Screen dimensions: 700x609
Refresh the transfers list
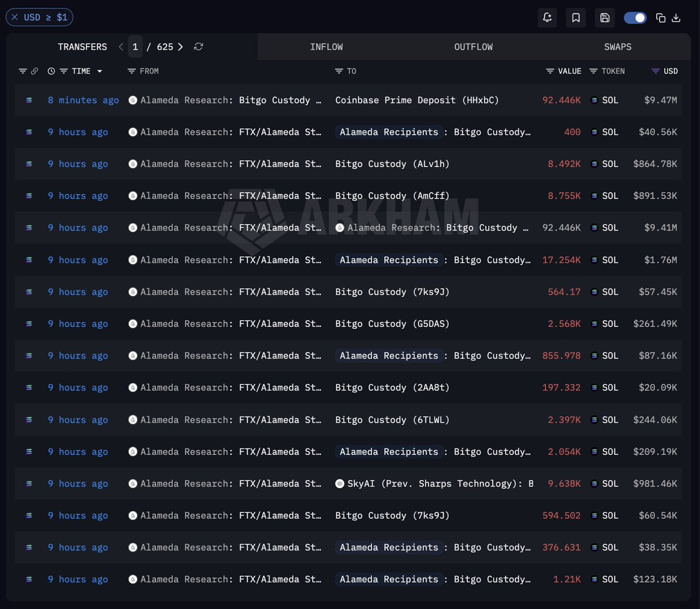click(x=198, y=47)
